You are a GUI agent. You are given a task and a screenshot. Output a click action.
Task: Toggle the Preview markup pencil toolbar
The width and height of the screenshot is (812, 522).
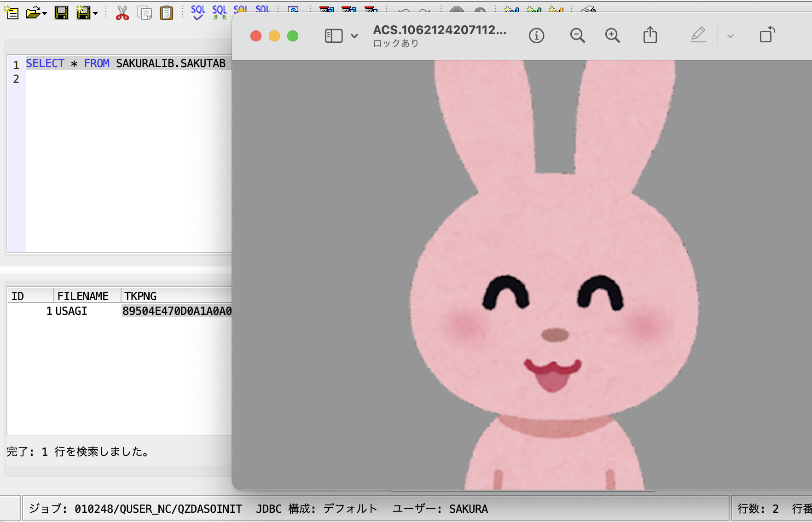698,35
